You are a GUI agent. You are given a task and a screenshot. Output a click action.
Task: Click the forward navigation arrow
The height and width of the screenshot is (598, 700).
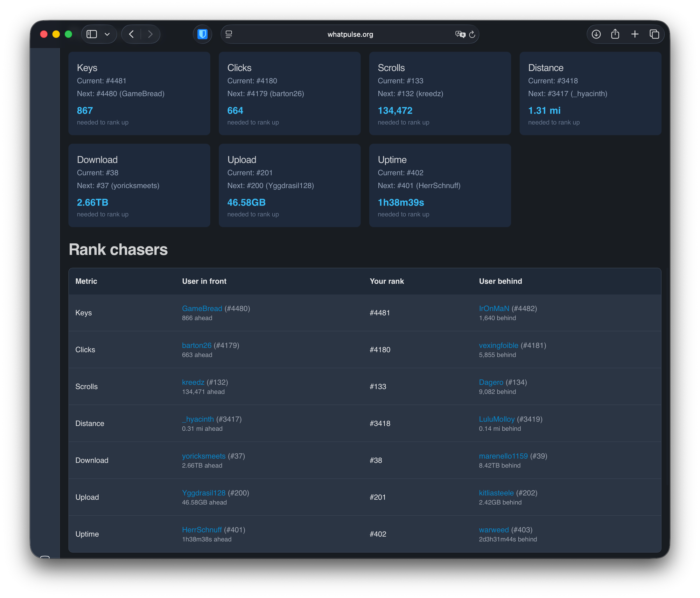click(150, 34)
